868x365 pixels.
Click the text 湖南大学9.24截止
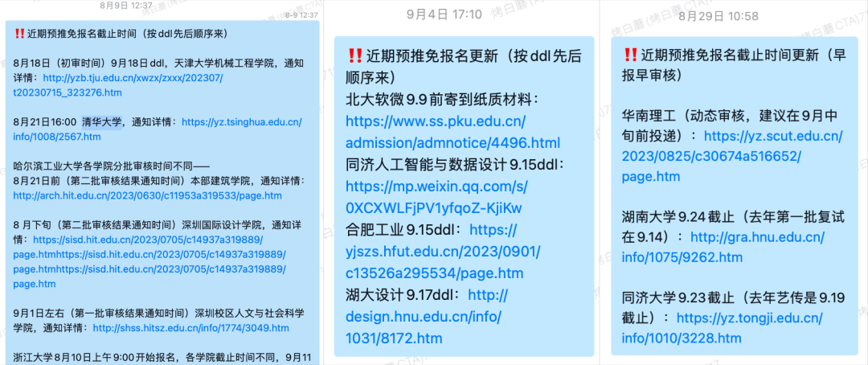click(x=678, y=218)
